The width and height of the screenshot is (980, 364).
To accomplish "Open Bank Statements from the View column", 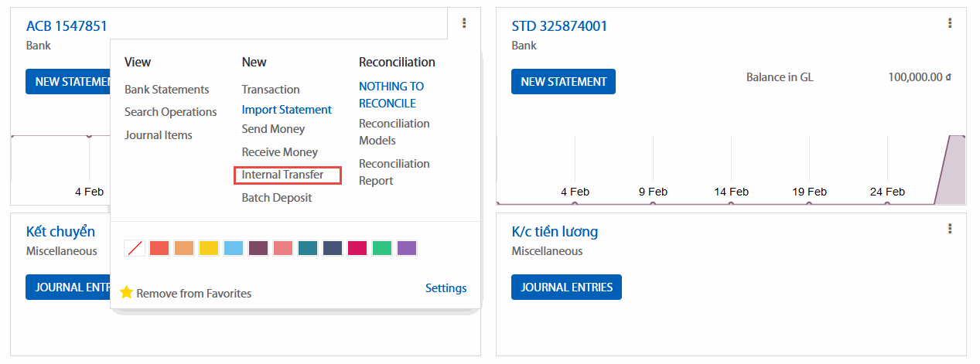I will 166,90.
